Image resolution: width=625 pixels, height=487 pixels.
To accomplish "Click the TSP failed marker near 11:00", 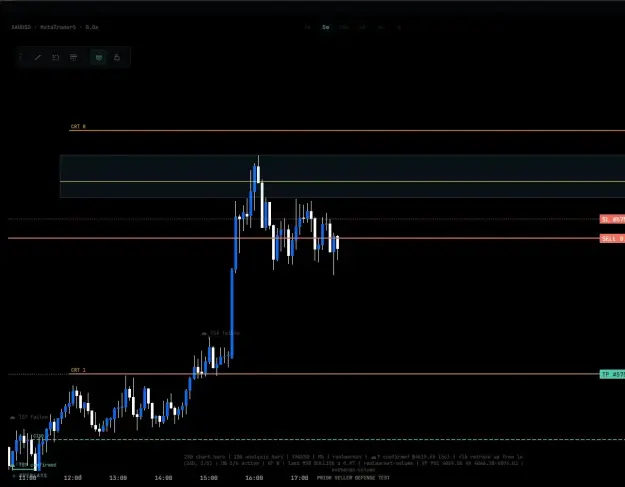I will tap(29, 417).
